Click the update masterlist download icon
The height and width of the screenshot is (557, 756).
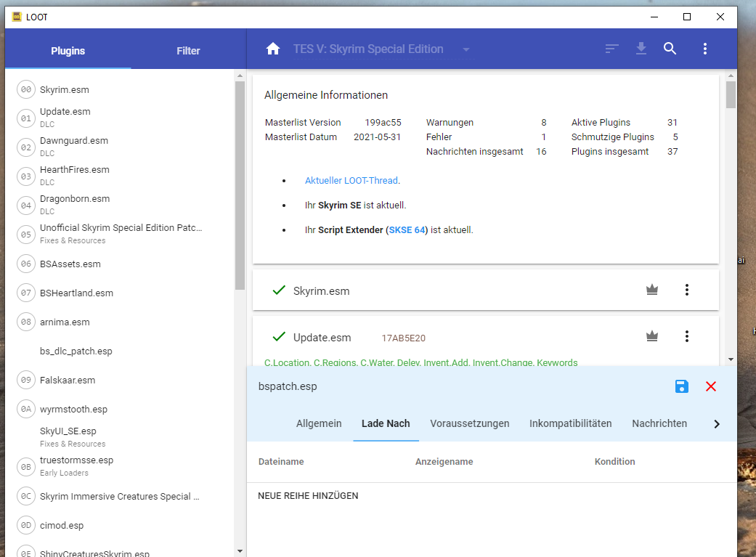pyautogui.click(x=641, y=49)
